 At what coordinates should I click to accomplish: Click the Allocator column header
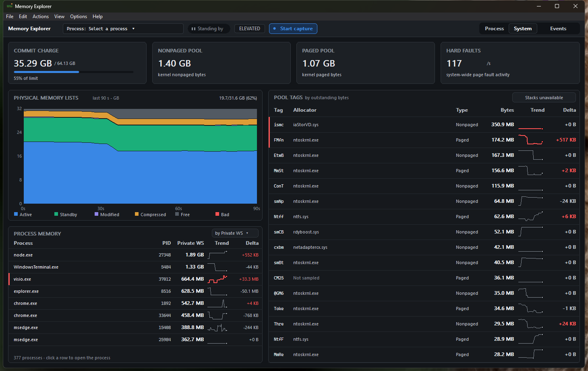click(305, 110)
